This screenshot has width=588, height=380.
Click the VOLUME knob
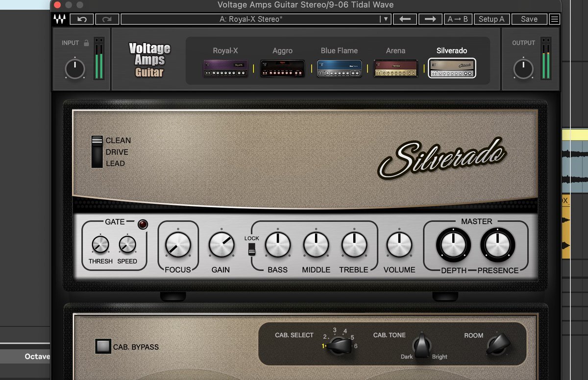pos(399,245)
